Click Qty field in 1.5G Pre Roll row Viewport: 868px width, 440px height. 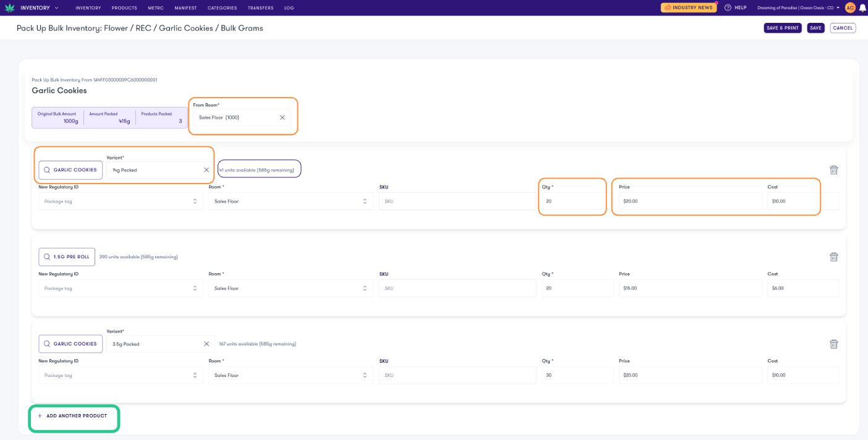577,288
